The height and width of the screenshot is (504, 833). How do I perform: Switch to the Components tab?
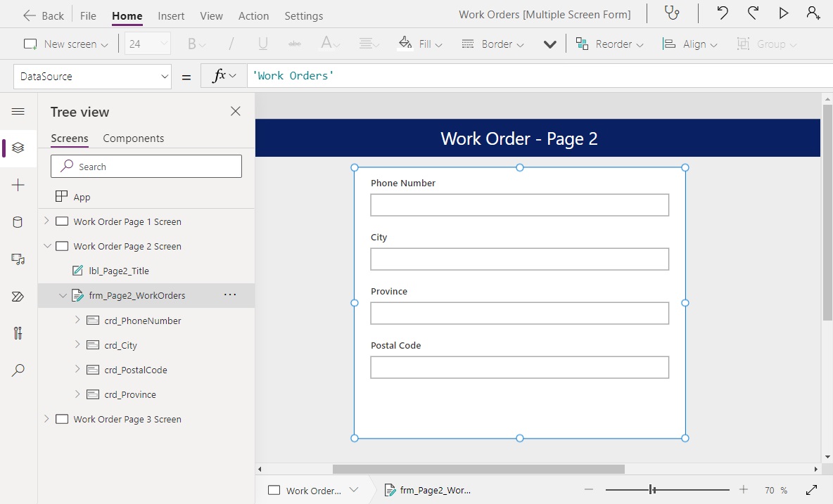click(133, 138)
